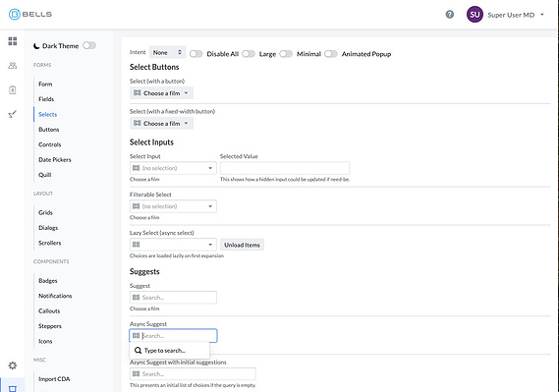Toggle the Dark Theme switch
559x392 pixels.
click(89, 45)
